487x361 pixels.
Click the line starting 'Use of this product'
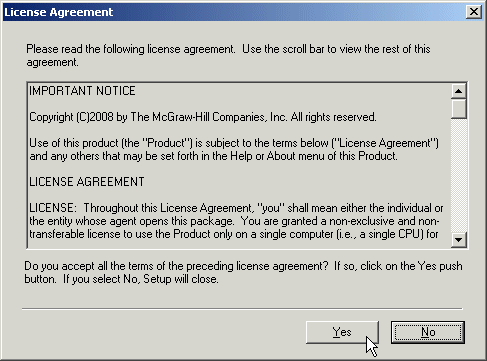(x=234, y=143)
